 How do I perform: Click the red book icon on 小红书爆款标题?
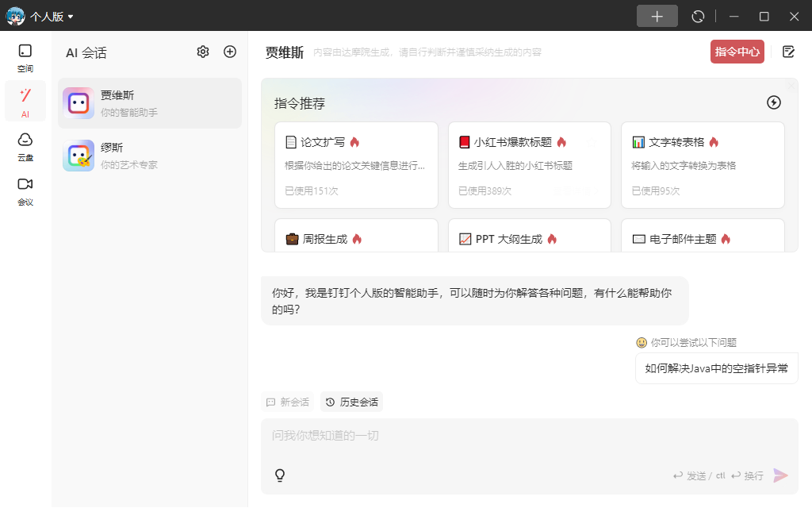coord(465,142)
